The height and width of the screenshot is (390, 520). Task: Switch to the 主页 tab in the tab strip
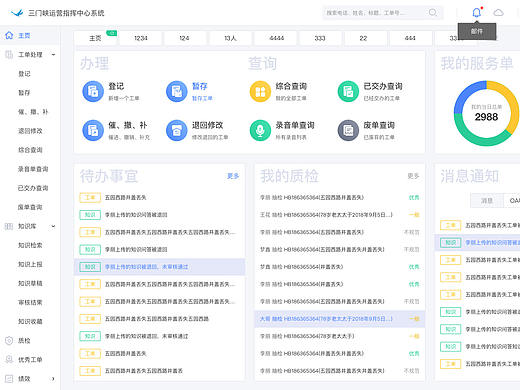pos(95,38)
